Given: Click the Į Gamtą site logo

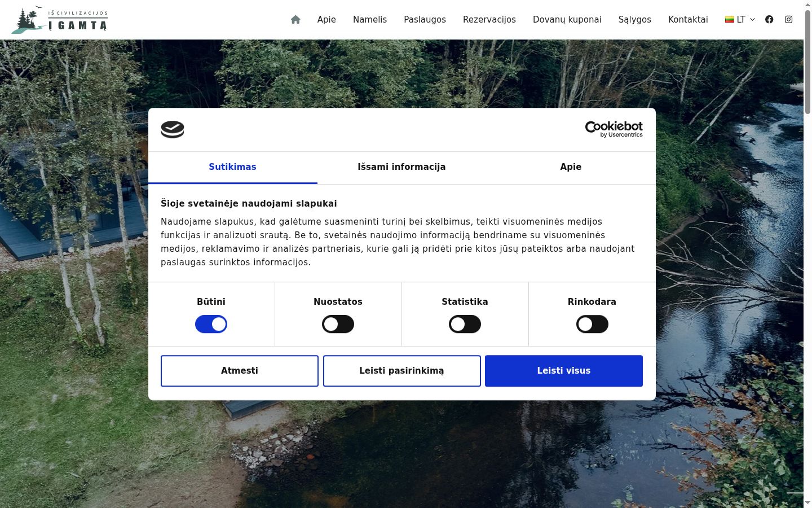Looking at the screenshot, I should pos(59,20).
